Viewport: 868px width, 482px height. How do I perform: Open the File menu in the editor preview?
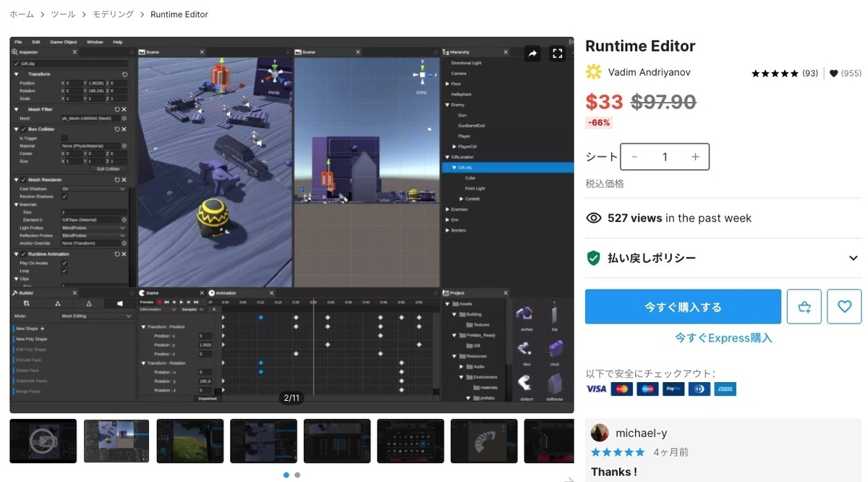[x=18, y=42]
